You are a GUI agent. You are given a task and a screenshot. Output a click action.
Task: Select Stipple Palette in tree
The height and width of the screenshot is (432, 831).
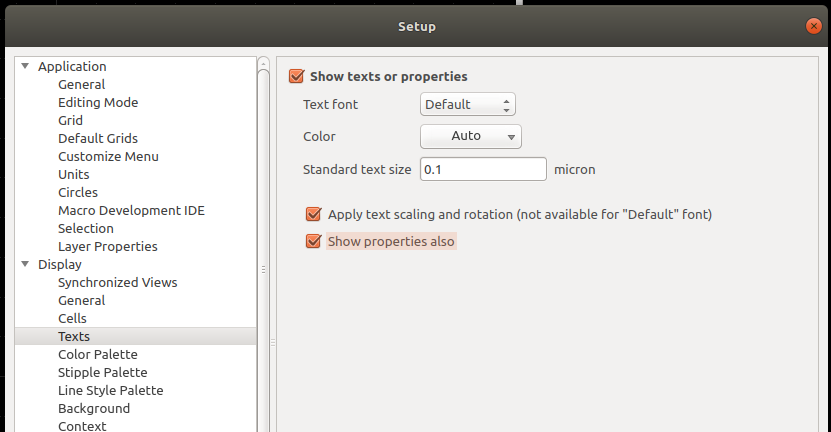tap(102, 372)
